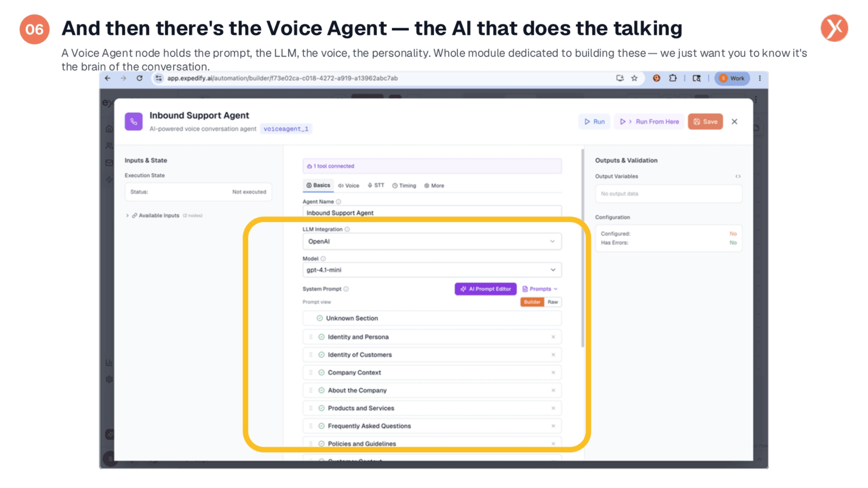Click the browser forward arrow
Image resolution: width=868 pixels, height=488 pixels.
[x=124, y=78]
